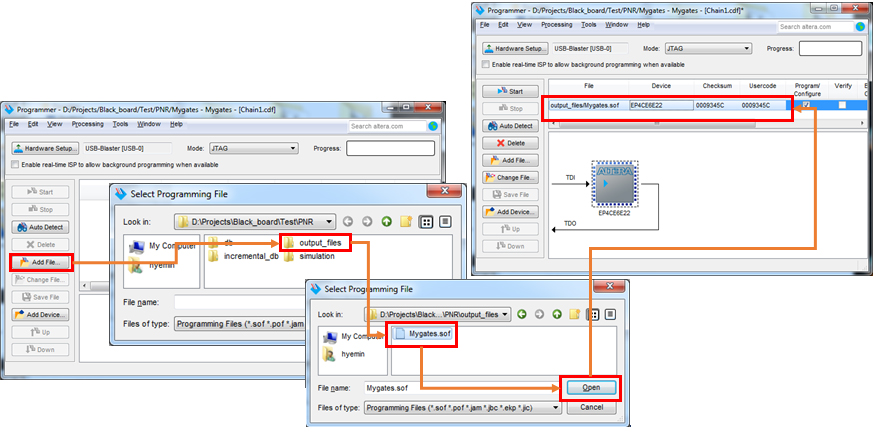The height and width of the screenshot is (433, 875).
Task: Click the new folder icon in the output_files dialog
Action: [574, 314]
